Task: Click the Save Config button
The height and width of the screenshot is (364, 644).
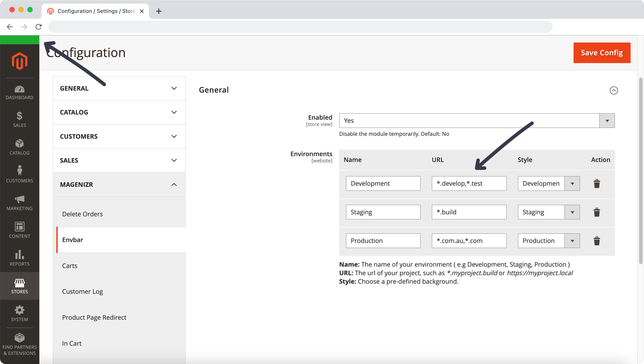Action: (602, 53)
